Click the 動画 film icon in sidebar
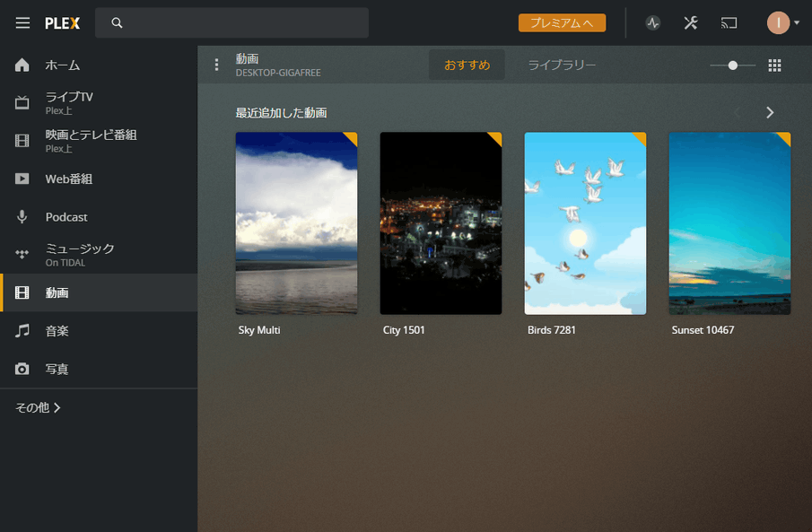 (x=22, y=292)
